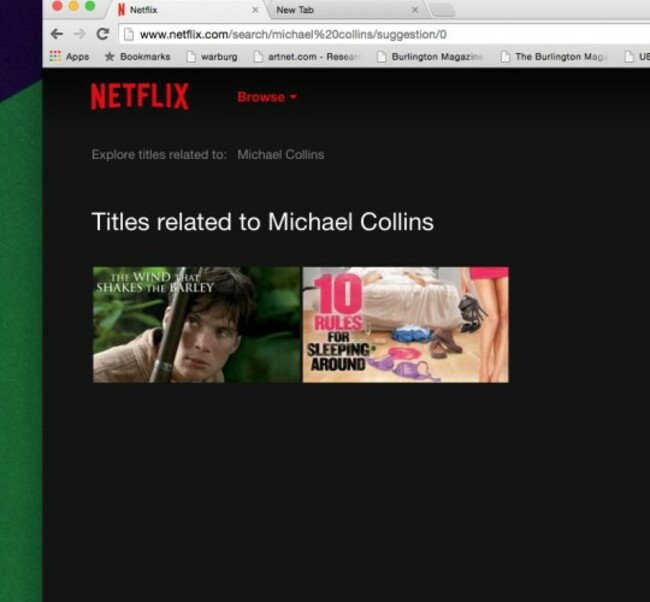Expand the Browse dropdown menu
The image size is (650, 602).
click(x=267, y=97)
